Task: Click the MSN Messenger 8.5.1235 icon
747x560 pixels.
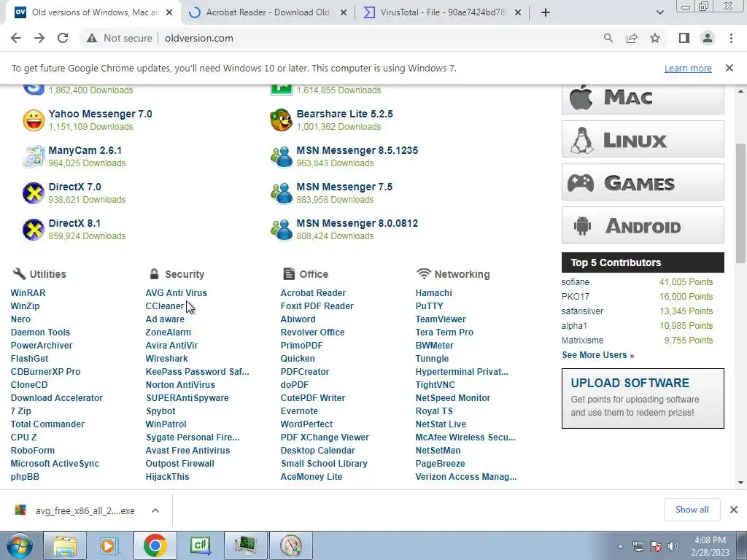Action: coord(281,157)
